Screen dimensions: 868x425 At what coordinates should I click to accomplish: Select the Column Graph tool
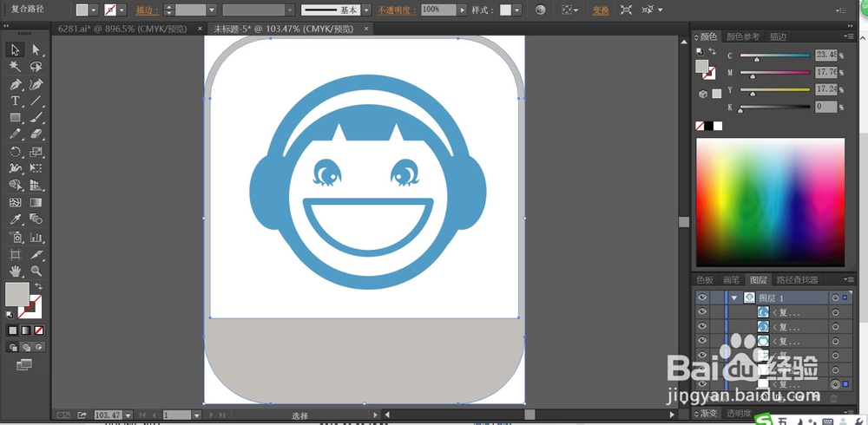click(36, 238)
